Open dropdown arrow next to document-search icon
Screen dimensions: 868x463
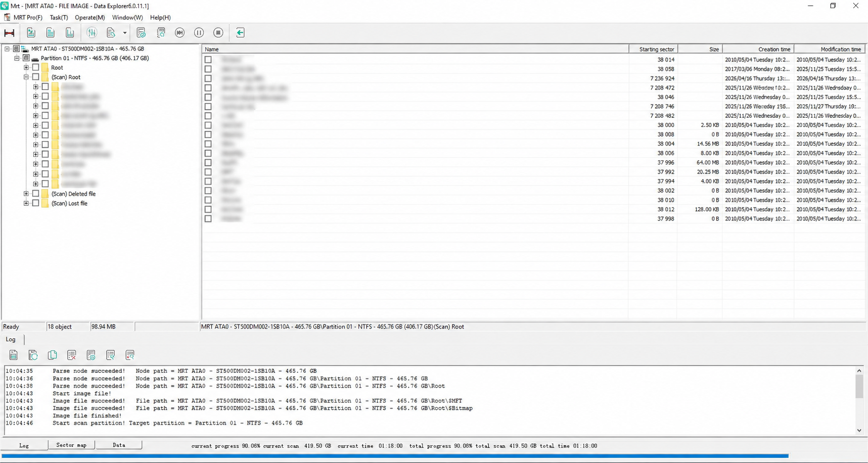coord(125,33)
